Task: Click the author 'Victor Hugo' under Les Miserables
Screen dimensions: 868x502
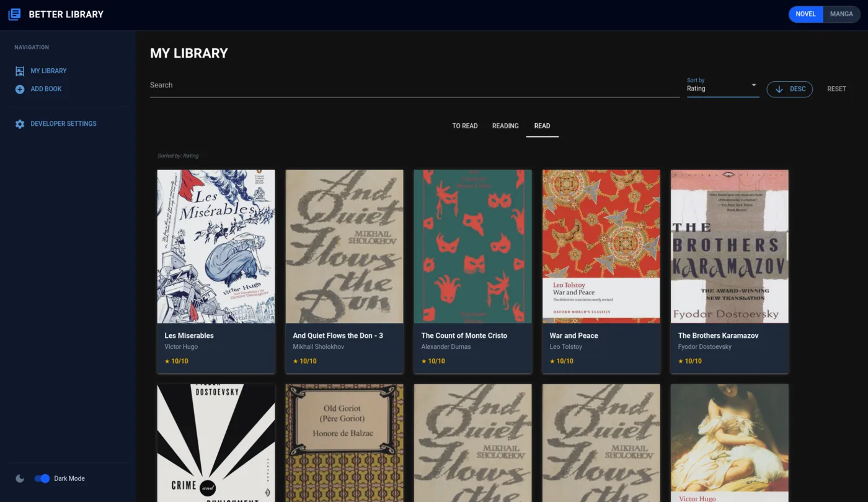Action: tap(181, 347)
